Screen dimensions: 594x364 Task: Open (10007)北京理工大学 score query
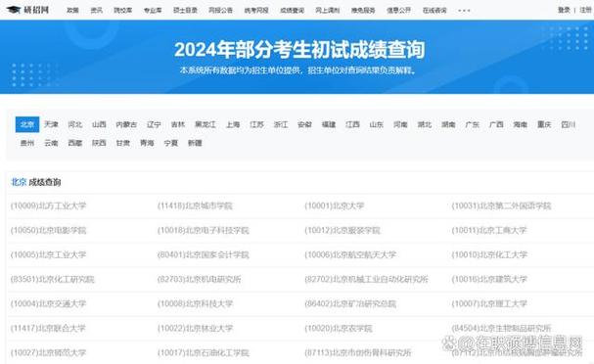(x=489, y=303)
